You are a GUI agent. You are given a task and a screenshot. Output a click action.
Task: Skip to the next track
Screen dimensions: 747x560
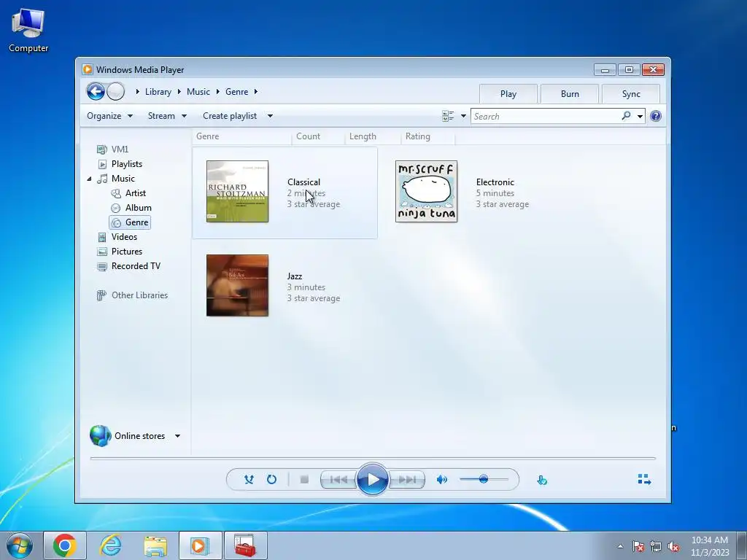click(x=406, y=480)
